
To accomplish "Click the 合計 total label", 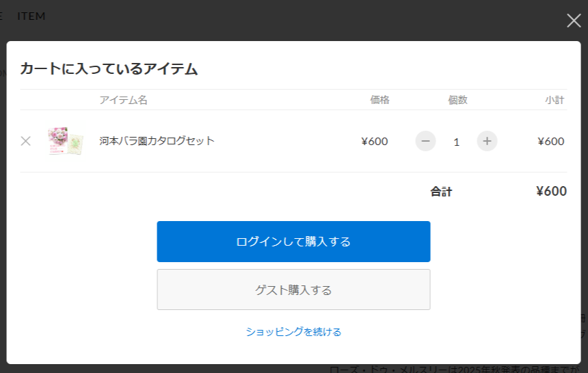I will pyautogui.click(x=441, y=192).
